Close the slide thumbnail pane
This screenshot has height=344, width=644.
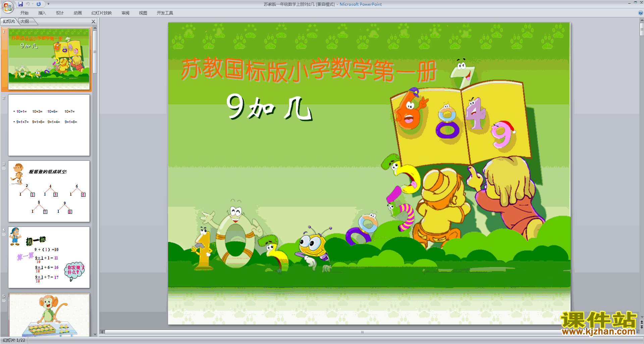(x=94, y=21)
